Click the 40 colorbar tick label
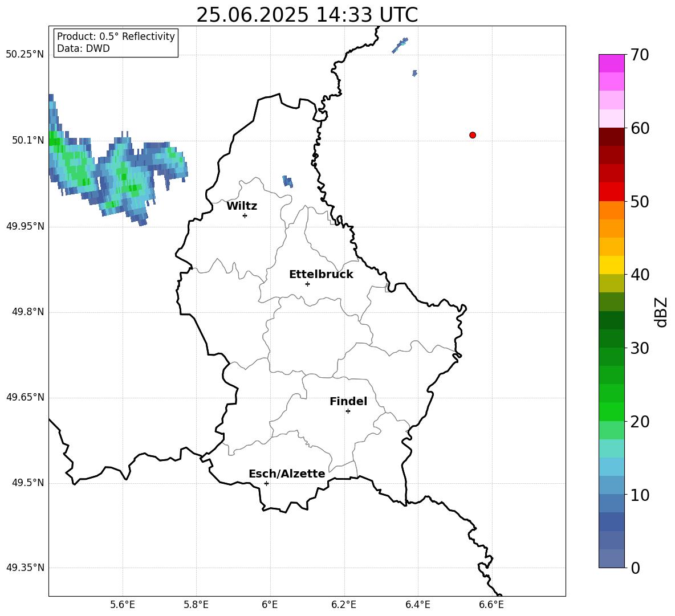 click(x=640, y=275)
